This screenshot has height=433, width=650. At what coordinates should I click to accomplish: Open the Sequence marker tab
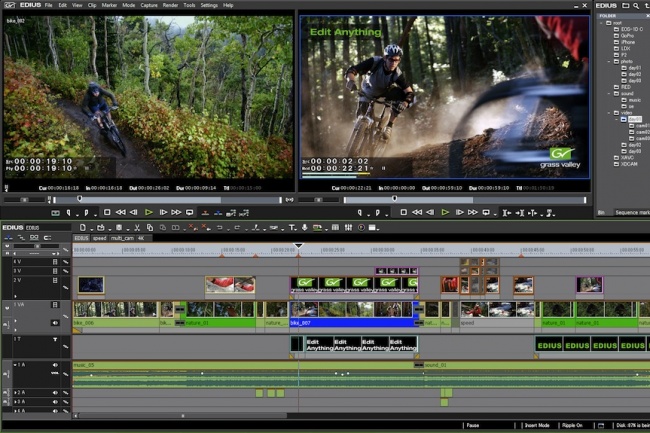[632, 213]
